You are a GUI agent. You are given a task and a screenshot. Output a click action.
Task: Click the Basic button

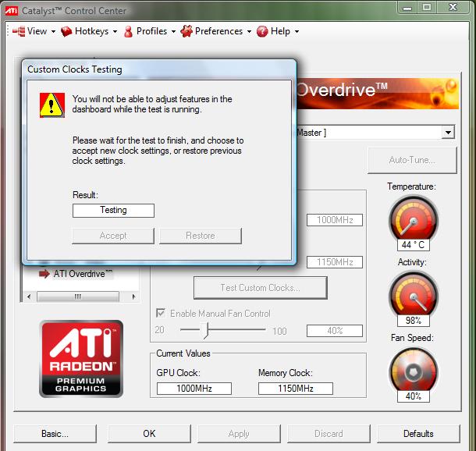tap(55, 434)
